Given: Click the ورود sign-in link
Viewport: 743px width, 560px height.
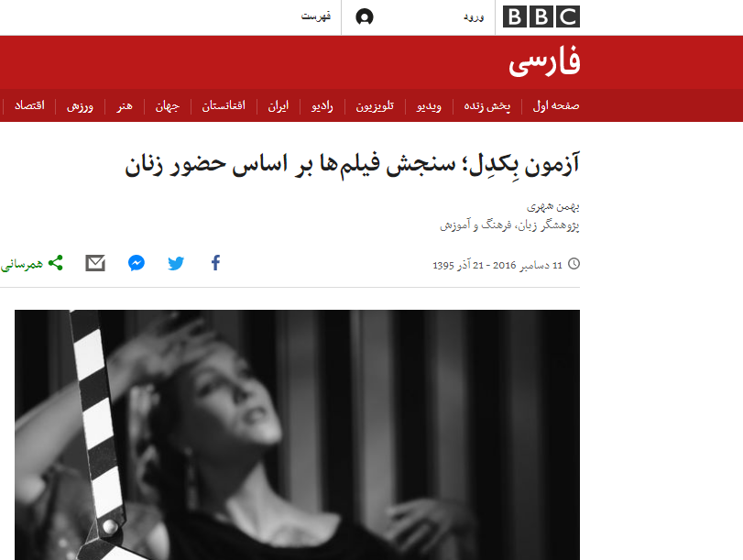Looking at the screenshot, I should coord(474,17).
